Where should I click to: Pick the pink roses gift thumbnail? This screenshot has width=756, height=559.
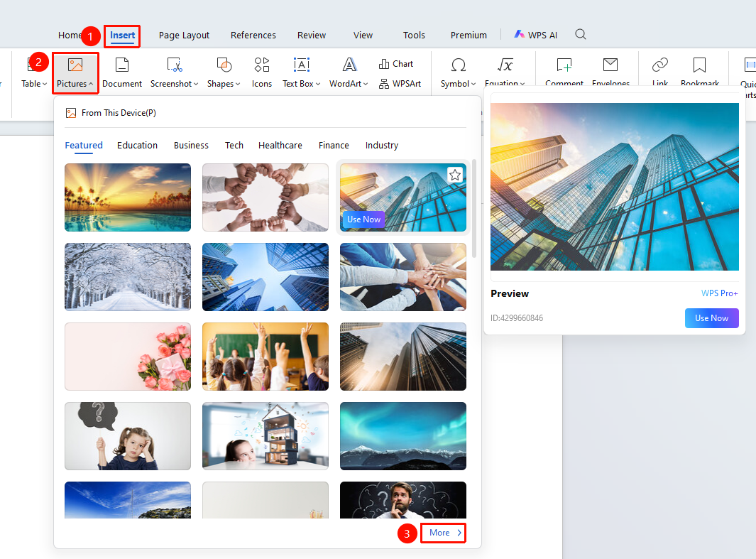(x=128, y=357)
